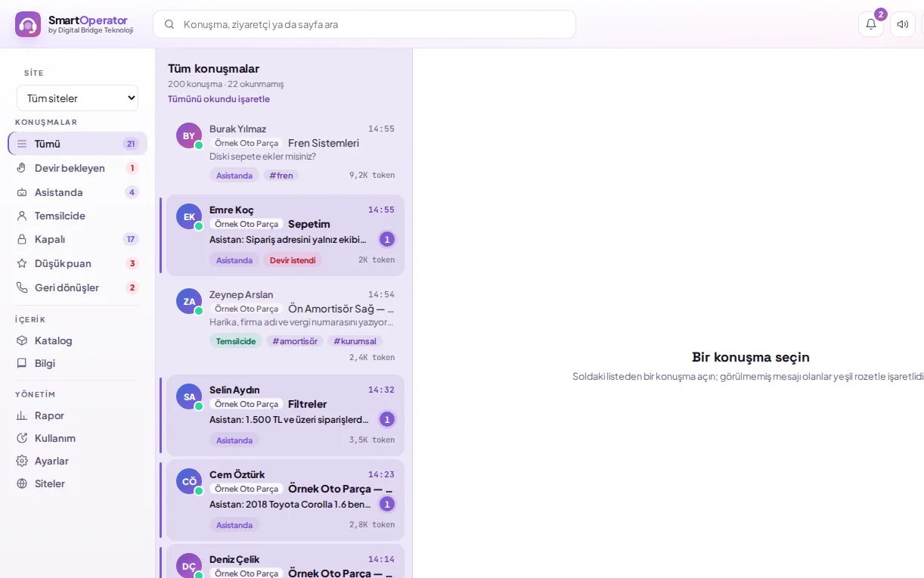924x578 pixels.
Task: Select Düşük puan filter
Action: [x=77, y=263]
